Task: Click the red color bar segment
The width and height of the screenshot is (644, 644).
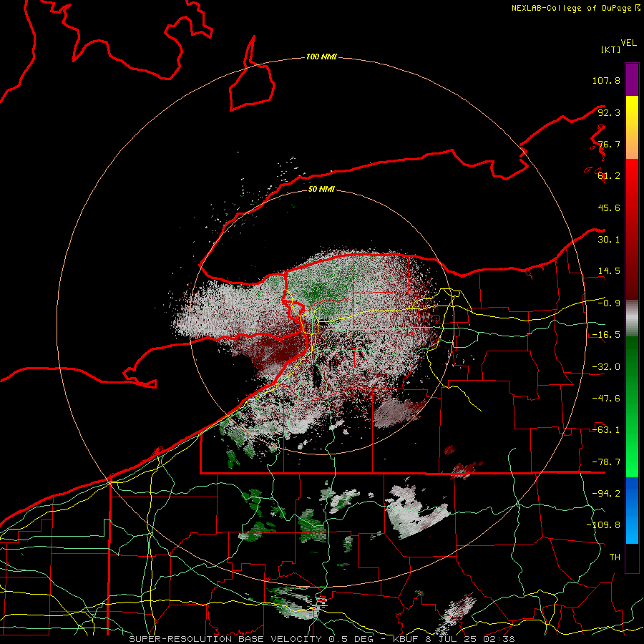Action: click(632, 229)
